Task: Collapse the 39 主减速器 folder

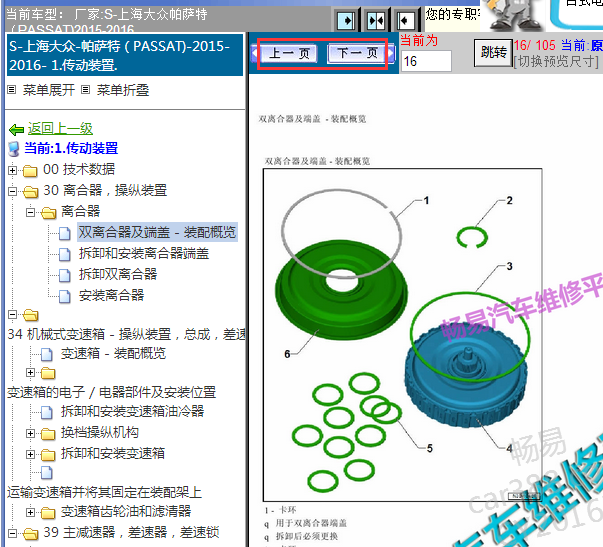Action: pyautogui.click(x=13, y=533)
